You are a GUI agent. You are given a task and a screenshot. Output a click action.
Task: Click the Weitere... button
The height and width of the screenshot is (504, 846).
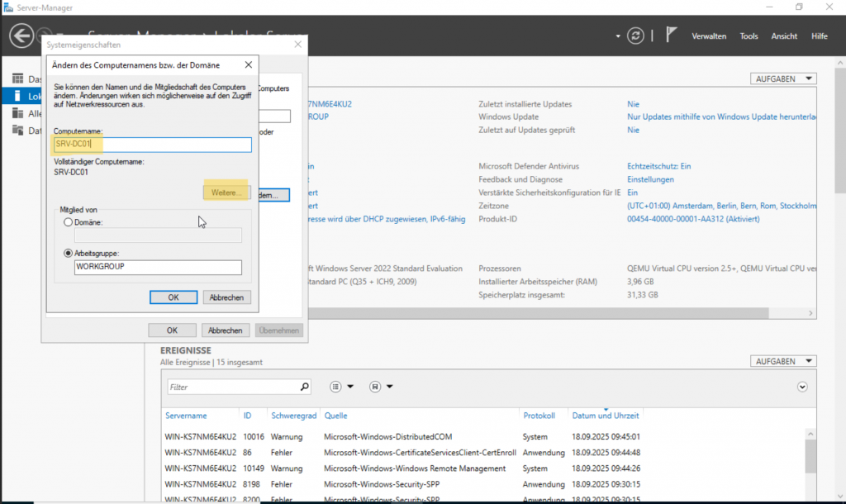226,193
